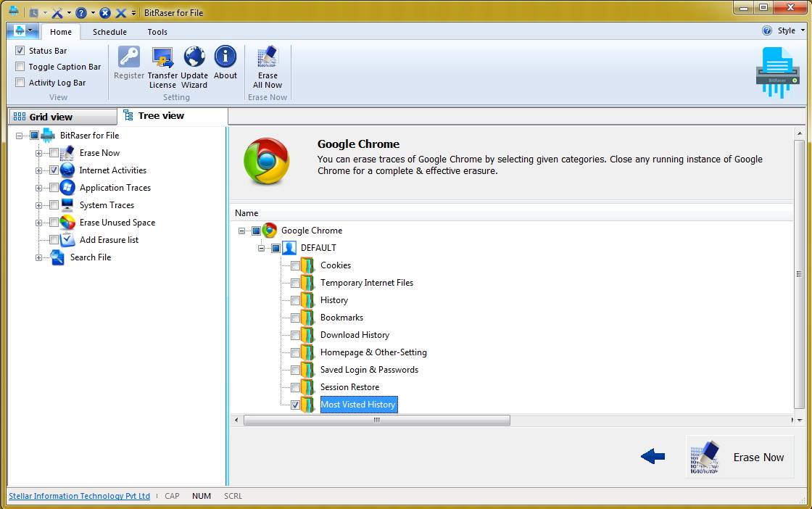Screen dimensions: 812x509
Task: Open the About dialog
Action: 225,62
